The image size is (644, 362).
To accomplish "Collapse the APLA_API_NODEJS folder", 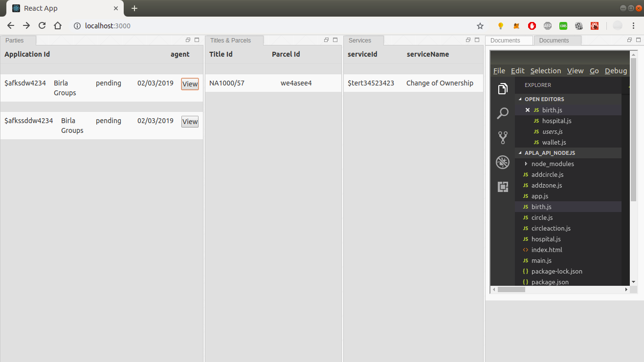I will tap(520, 152).
